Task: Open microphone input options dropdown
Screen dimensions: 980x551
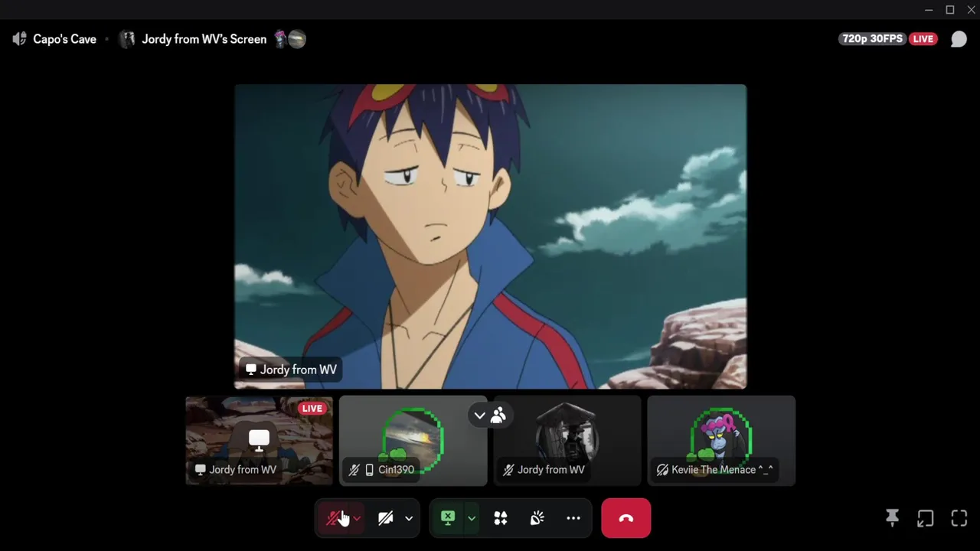Action: click(358, 518)
